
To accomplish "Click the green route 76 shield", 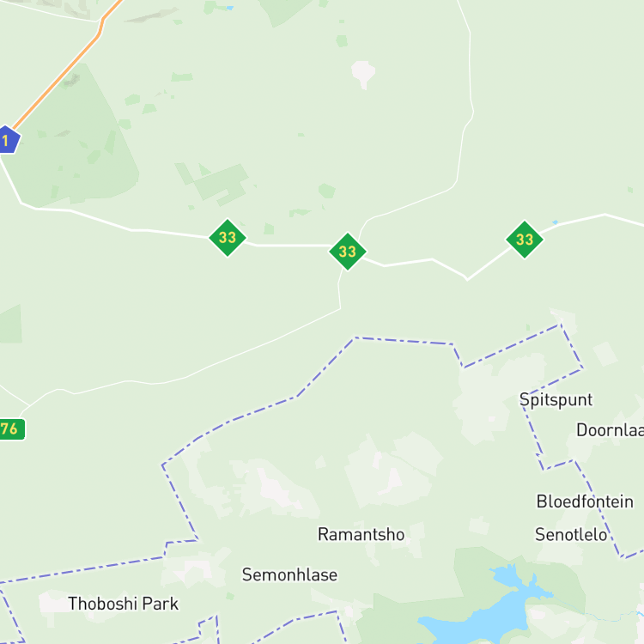I will [x=11, y=429].
